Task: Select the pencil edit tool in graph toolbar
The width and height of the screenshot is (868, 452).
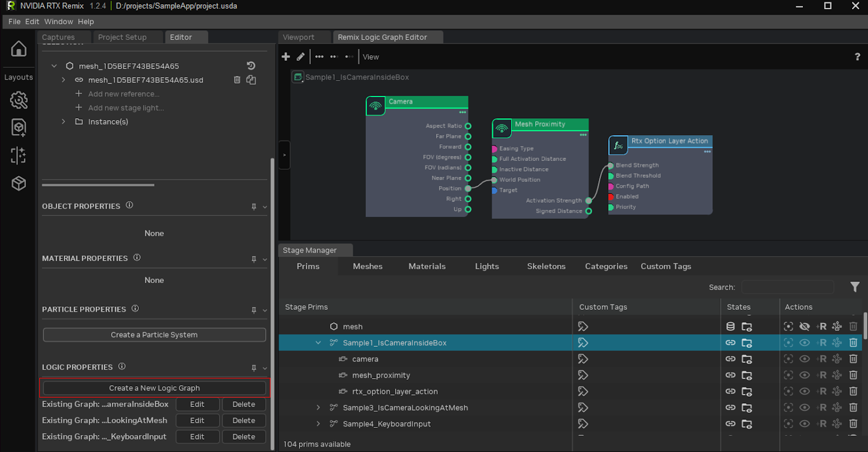Action: [301, 56]
